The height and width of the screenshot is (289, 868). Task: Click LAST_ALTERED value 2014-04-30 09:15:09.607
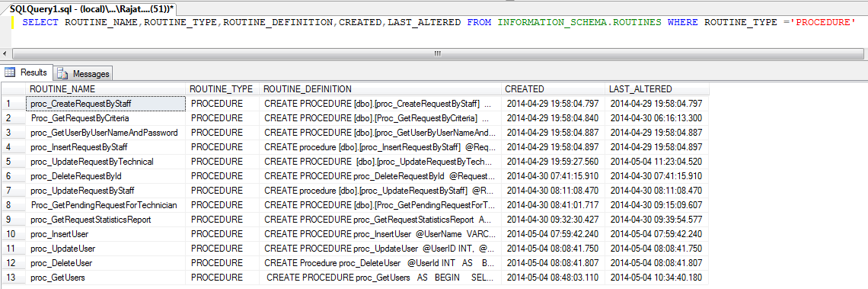(656, 205)
